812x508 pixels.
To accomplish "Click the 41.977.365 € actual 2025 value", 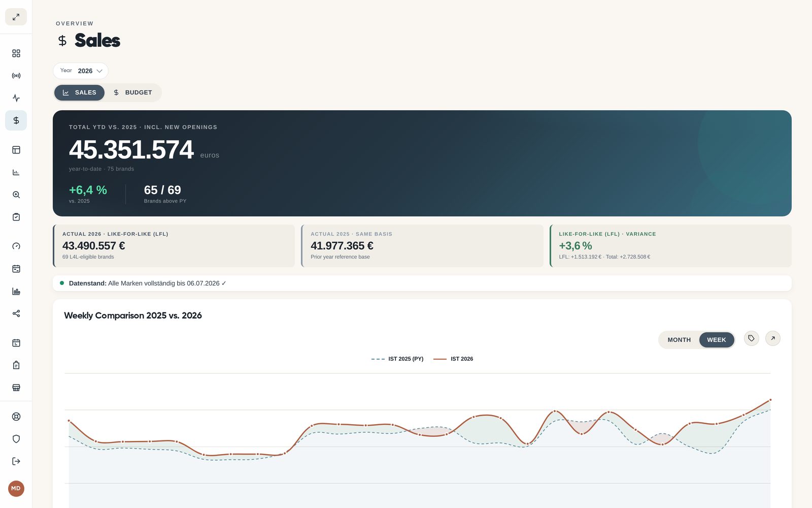I will (x=342, y=246).
